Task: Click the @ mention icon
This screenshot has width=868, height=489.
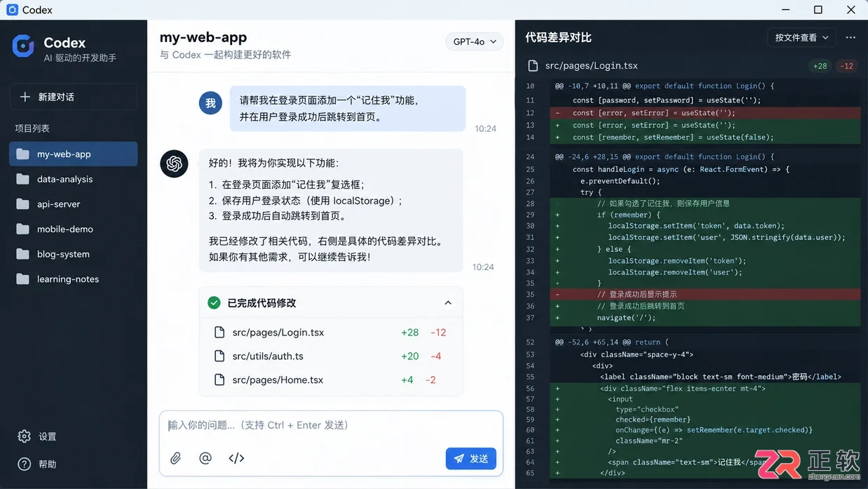Action: tap(205, 458)
